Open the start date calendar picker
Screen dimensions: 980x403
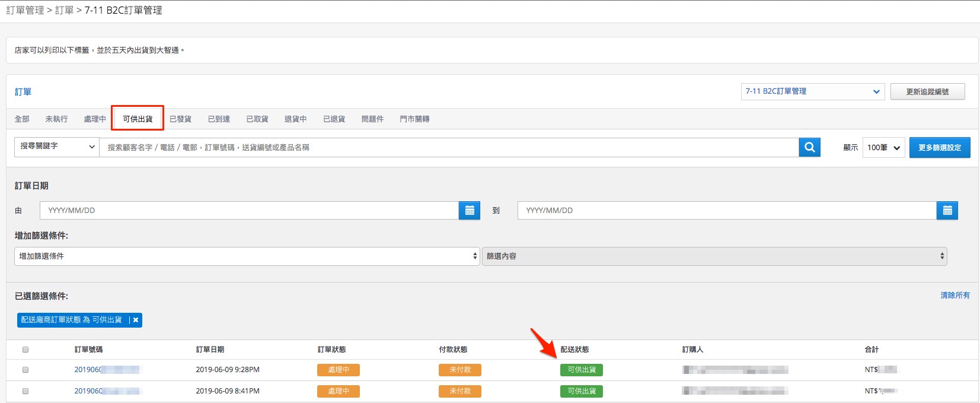click(x=470, y=210)
